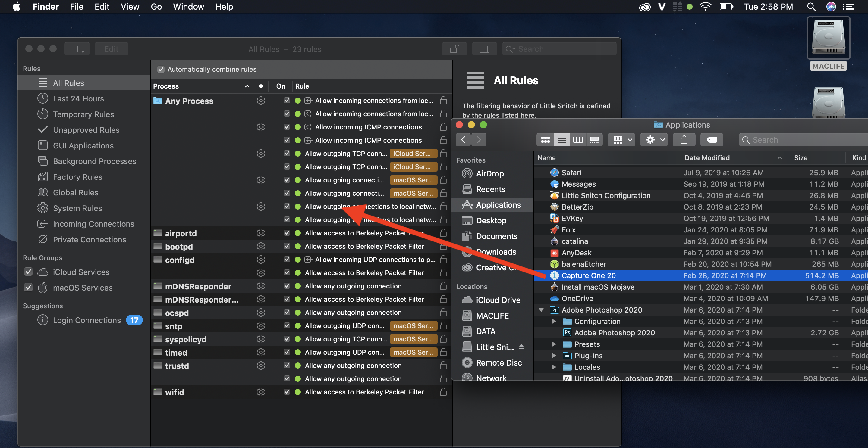Eject the Little Snitch disk image

tap(521, 347)
